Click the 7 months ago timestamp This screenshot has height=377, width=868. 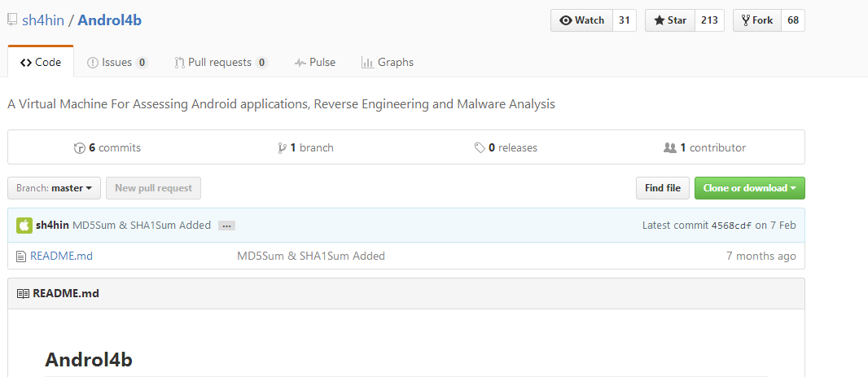761,256
